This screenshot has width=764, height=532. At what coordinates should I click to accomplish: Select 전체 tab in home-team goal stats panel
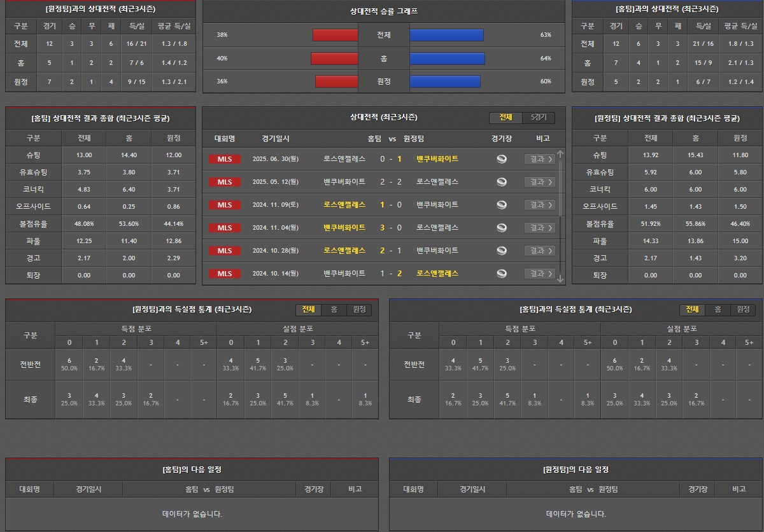(x=692, y=310)
